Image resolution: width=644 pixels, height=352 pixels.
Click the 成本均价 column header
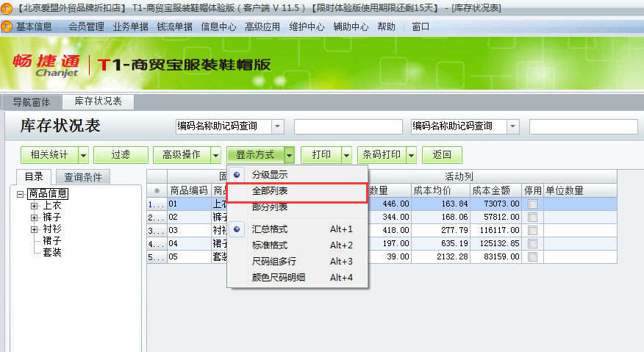point(440,190)
